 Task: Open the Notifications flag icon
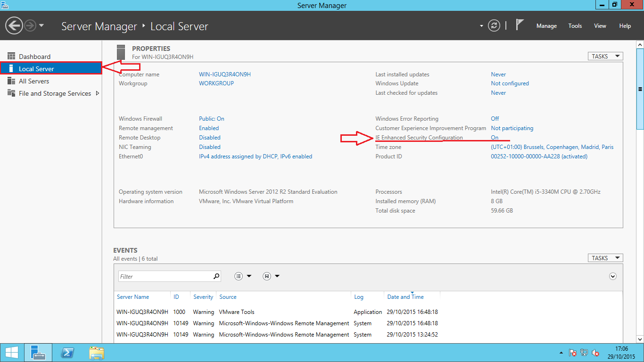[x=520, y=25]
